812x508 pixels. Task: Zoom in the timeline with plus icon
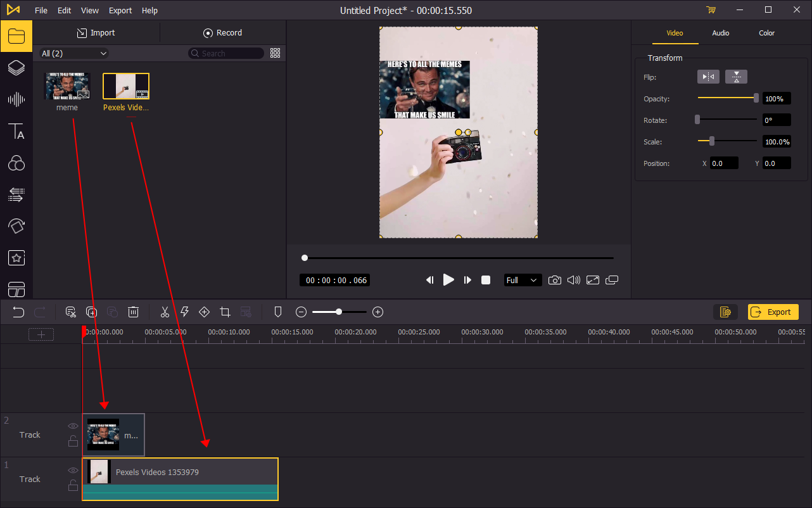[x=377, y=312]
